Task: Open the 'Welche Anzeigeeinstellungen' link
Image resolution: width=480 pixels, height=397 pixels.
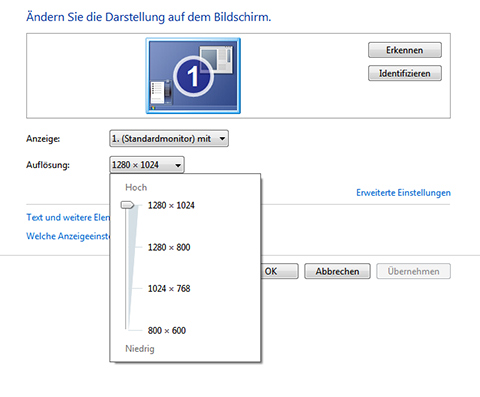Action: 68,236
